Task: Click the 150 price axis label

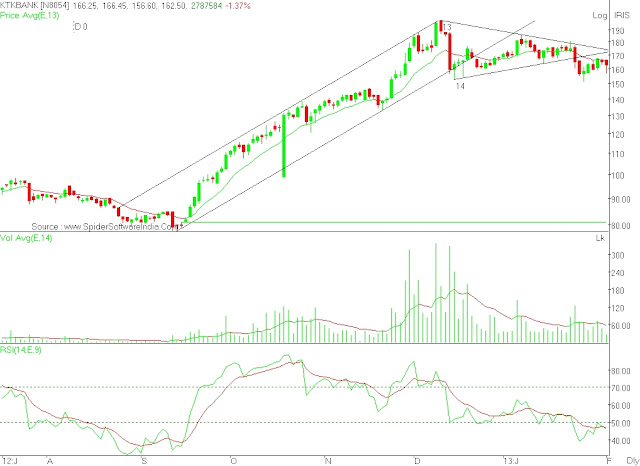Action: pyautogui.click(x=618, y=84)
